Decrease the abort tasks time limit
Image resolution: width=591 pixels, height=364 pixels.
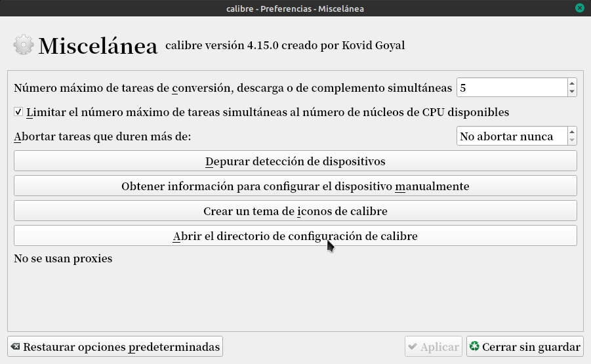click(572, 140)
